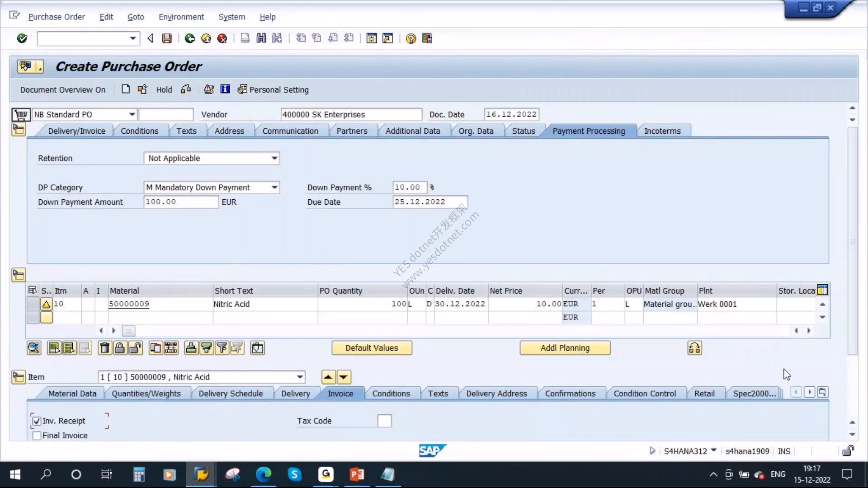The image size is (868, 488).
Task: Click Document Overview On button
Action: 63,89
